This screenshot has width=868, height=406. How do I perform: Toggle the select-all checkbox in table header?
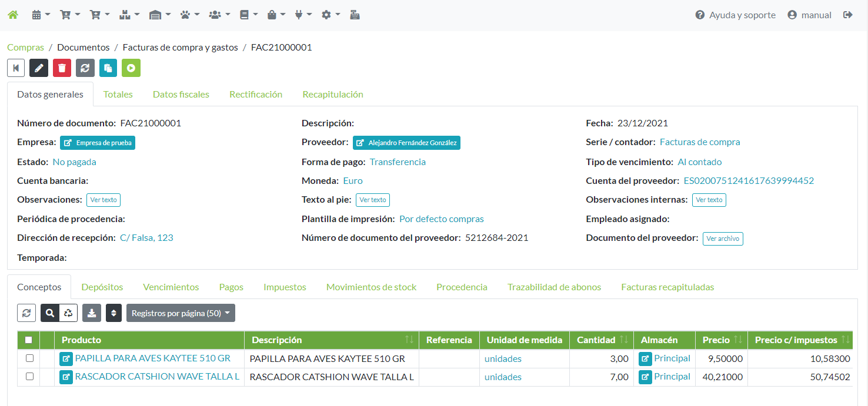[x=29, y=340]
